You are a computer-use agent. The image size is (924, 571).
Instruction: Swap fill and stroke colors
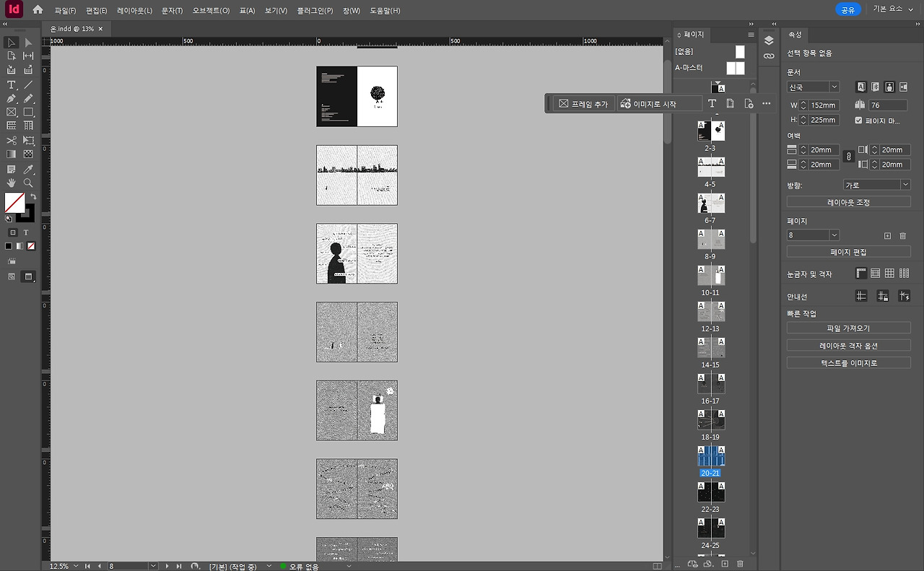tap(32, 196)
